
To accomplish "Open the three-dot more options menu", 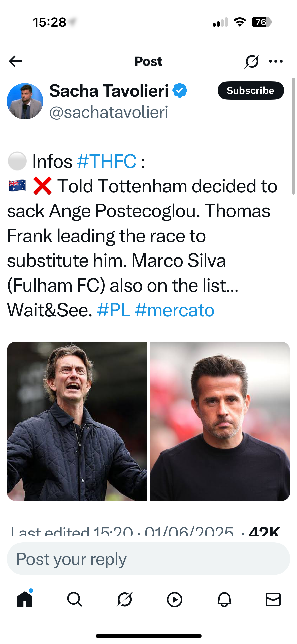I will coord(276,61).
